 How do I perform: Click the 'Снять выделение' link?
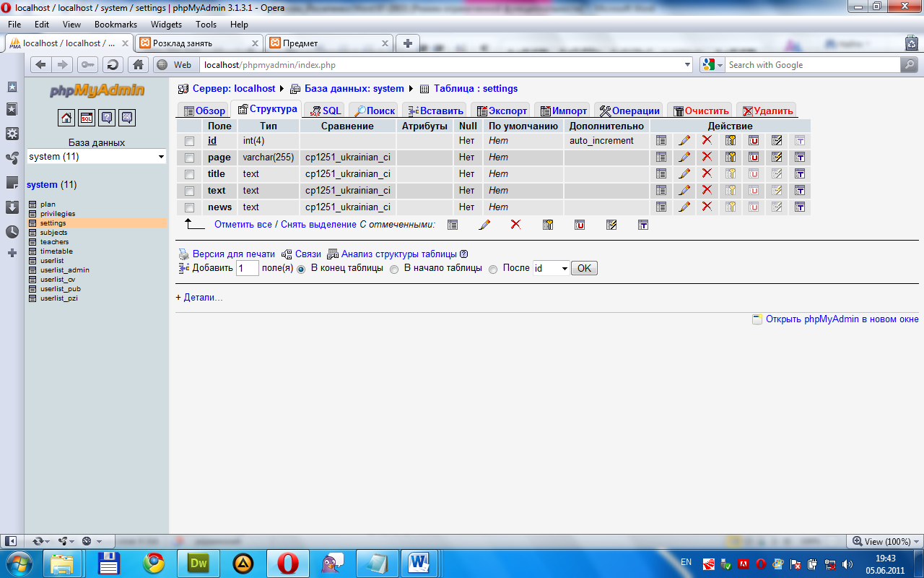[x=318, y=225]
